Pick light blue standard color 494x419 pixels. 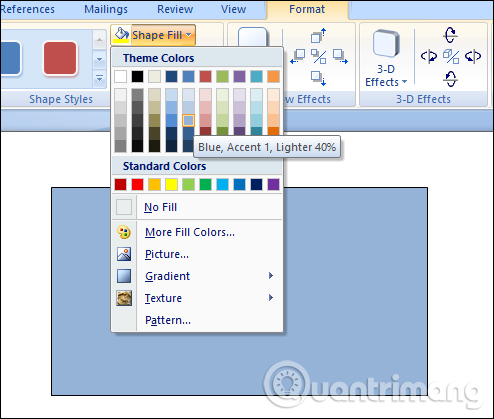coord(222,184)
